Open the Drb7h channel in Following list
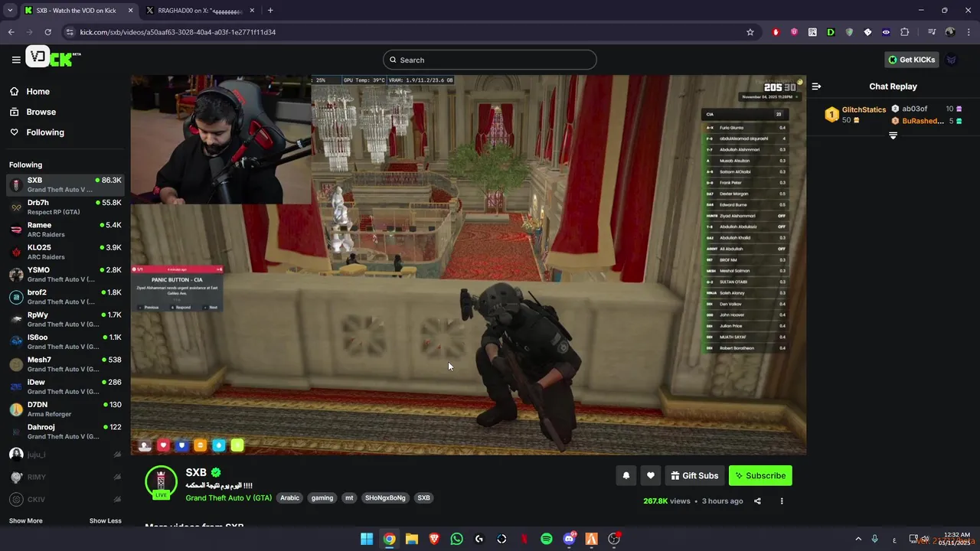 point(65,207)
